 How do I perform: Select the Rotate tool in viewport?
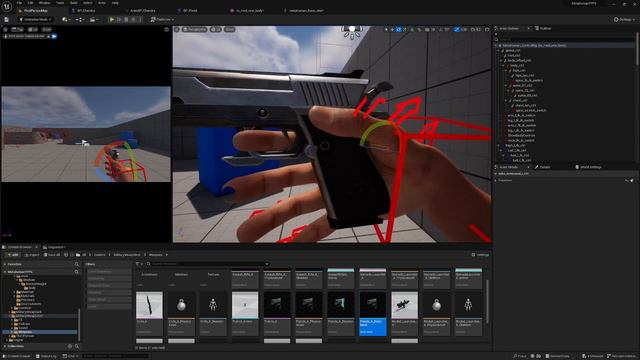[399, 29]
